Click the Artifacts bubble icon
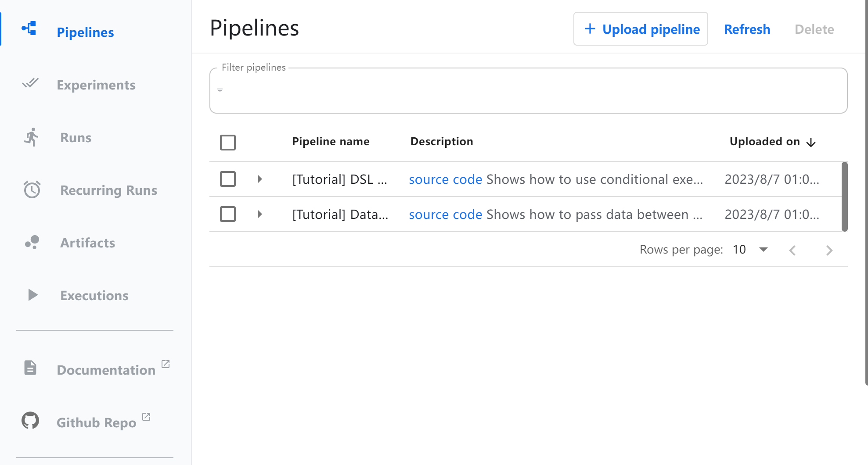Image resolution: width=868 pixels, height=465 pixels. click(x=32, y=242)
